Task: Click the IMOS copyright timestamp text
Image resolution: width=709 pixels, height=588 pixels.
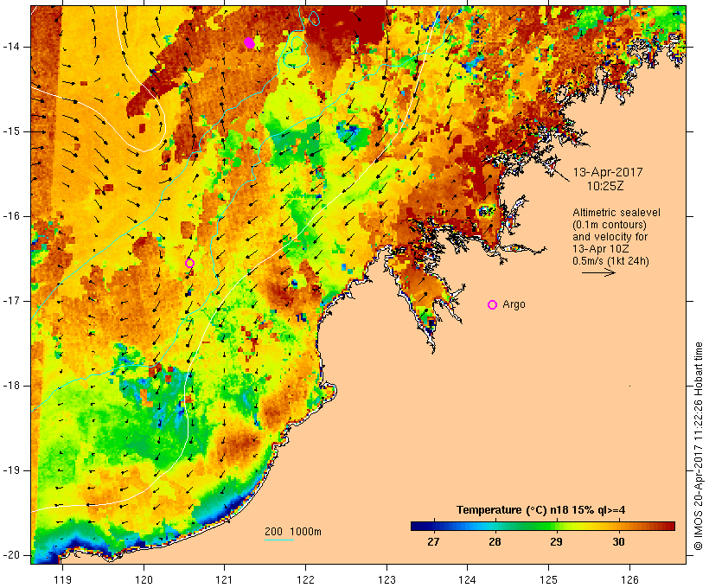Action: tap(698, 446)
